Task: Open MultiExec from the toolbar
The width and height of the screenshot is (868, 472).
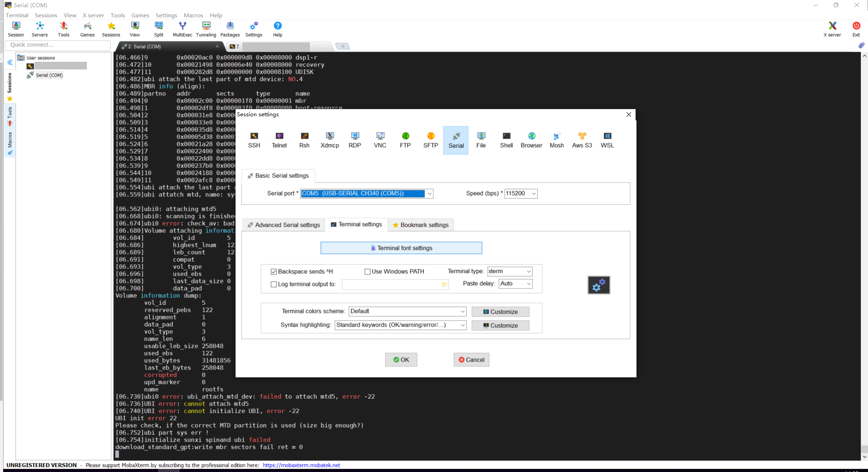Action: click(182, 29)
